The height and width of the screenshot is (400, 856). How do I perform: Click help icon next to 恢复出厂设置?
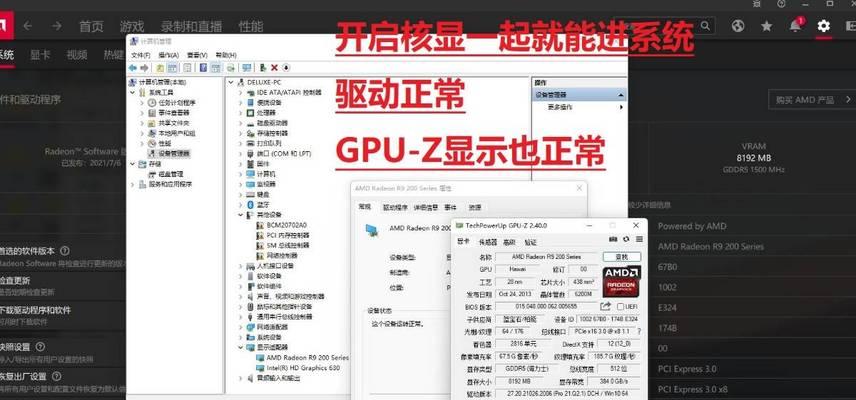pos(56,377)
